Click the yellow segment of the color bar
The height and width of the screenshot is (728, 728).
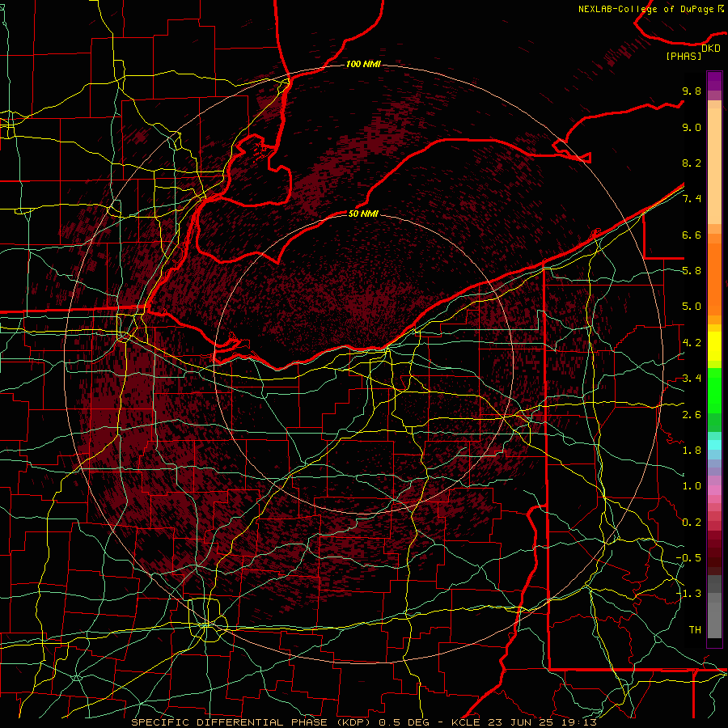tap(714, 346)
